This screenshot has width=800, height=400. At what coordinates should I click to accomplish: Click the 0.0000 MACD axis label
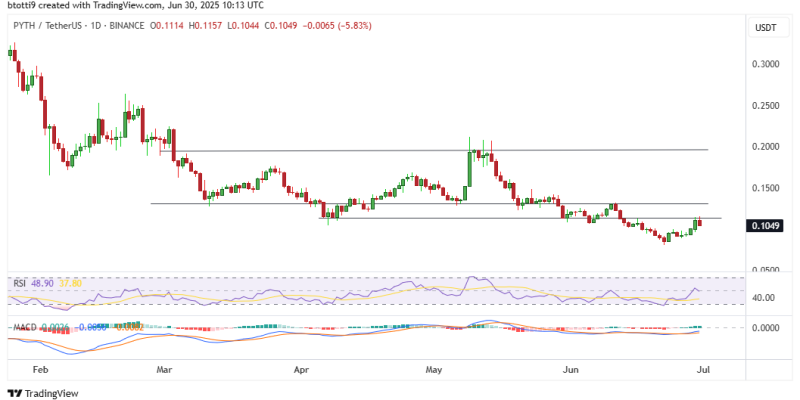[x=765, y=328]
